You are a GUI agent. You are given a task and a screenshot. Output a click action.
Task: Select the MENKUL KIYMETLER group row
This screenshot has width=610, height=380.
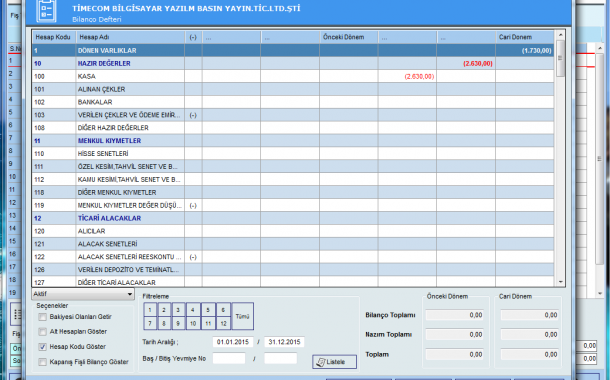pos(293,141)
